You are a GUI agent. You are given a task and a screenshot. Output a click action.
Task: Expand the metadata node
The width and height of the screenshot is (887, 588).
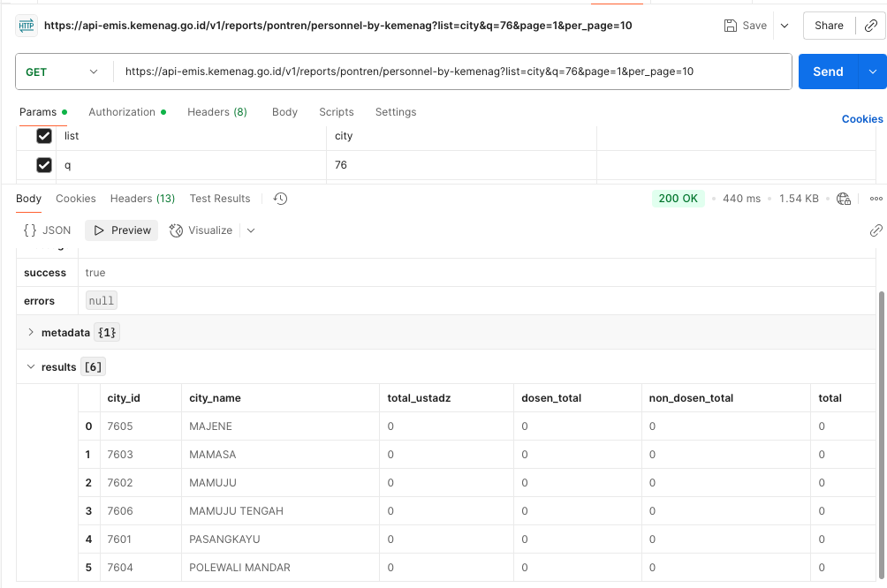point(31,333)
